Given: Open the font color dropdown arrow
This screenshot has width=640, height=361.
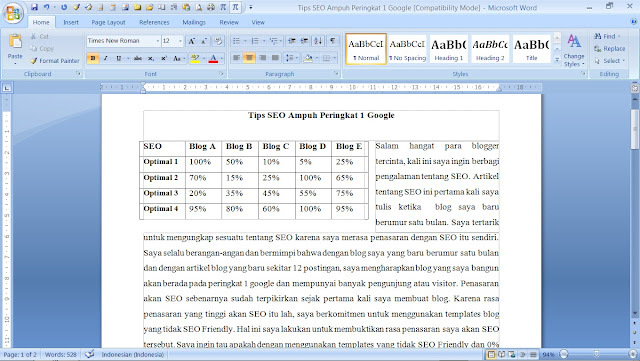Looking at the screenshot, I should coord(222,58).
